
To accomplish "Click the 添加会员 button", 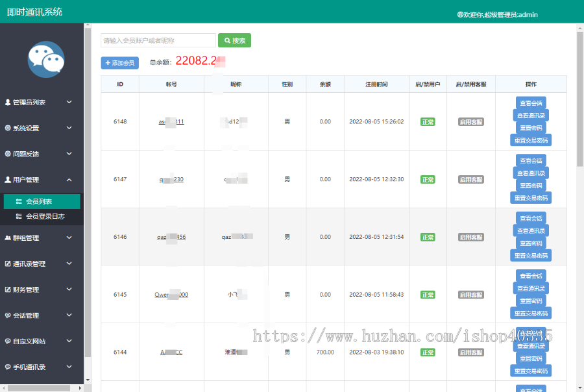I will (120, 63).
